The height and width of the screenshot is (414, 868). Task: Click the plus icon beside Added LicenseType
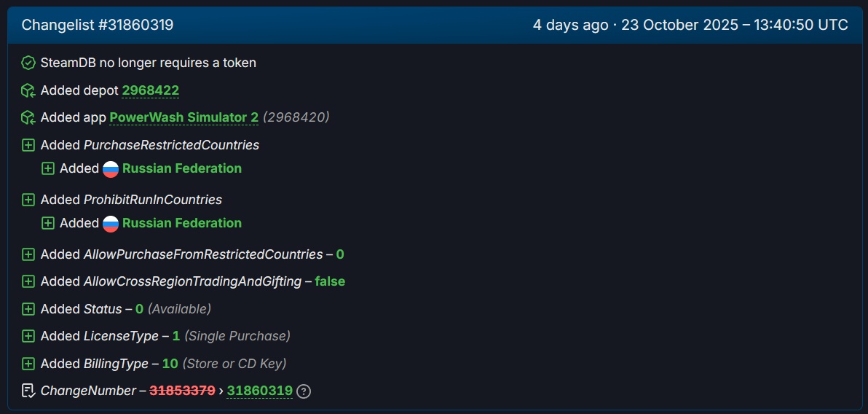(28, 336)
